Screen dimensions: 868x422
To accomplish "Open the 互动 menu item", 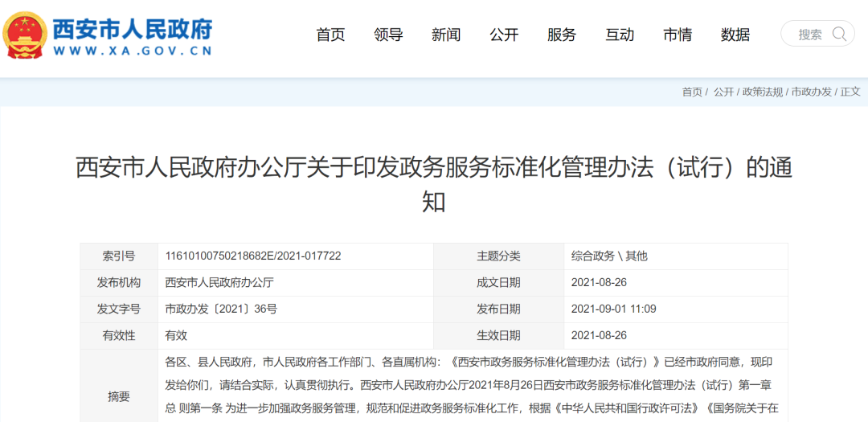I will click(x=620, y=35).
